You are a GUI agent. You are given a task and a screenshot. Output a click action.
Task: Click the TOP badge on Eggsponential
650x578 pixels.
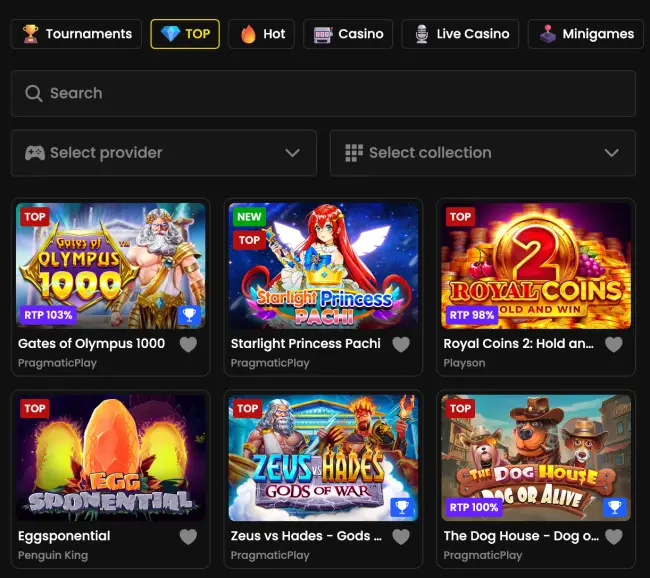[x=35, y=409]
